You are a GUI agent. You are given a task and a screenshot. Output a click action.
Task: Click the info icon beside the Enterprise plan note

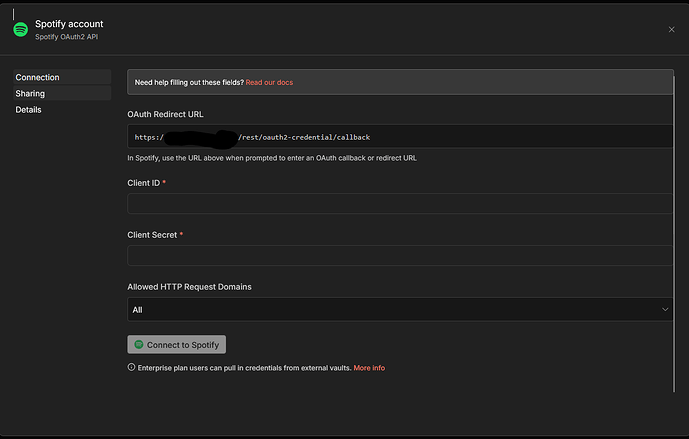[132, 368]
